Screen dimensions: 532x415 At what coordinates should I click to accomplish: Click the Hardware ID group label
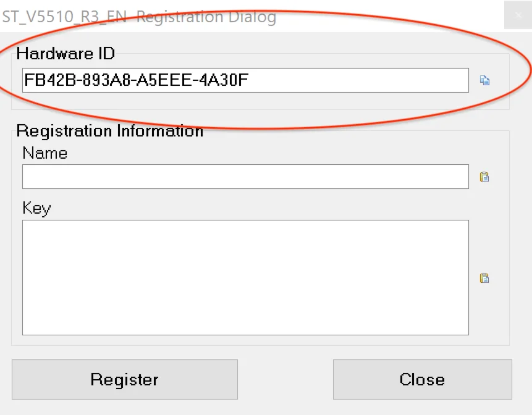click(x=65, y=53)
